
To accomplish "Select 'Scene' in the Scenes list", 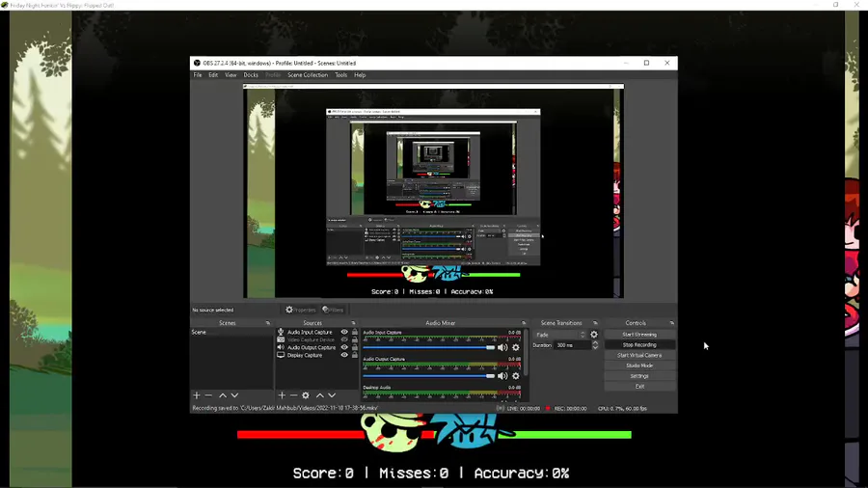I will tap(231, 332).
